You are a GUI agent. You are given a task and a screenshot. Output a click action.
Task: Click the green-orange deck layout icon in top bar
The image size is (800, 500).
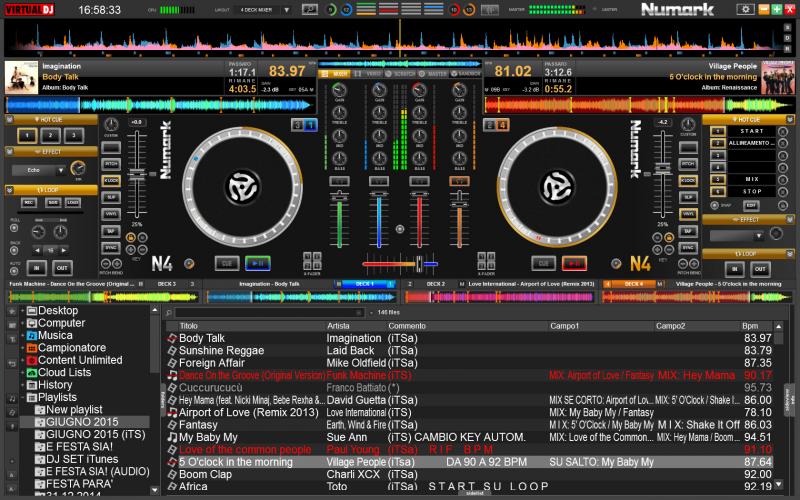pos(366,9)
